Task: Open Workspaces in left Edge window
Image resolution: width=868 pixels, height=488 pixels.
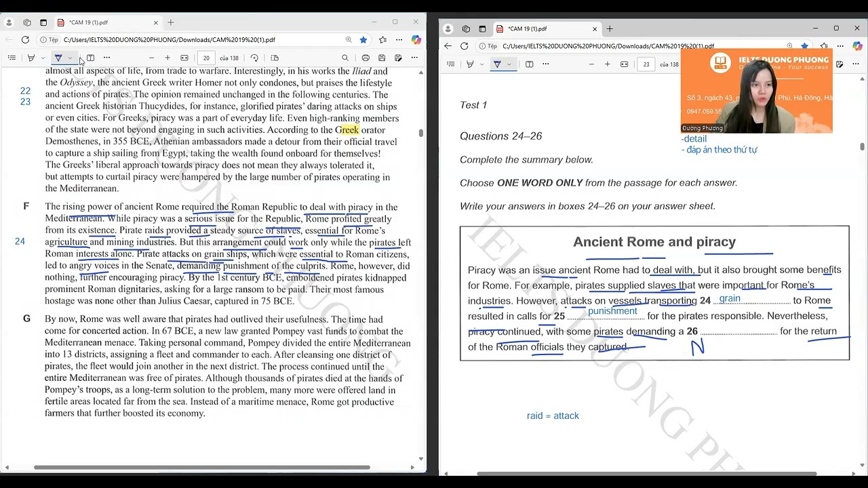Action: pyautogui.click(x=27, y=22)
